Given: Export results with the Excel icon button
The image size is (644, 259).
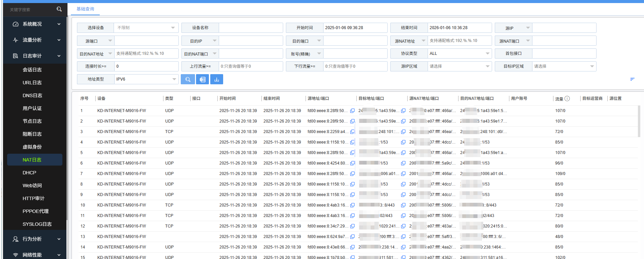Looking at the screenshot, I should [202, 79].
